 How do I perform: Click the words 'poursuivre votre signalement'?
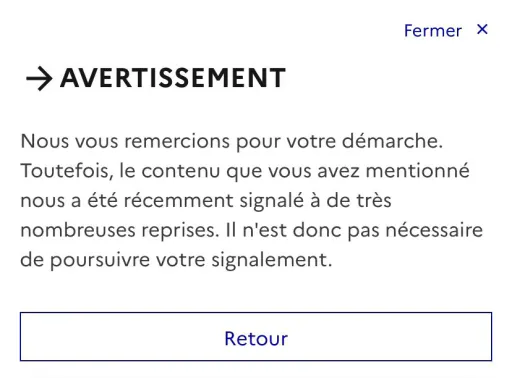point(190,260)
